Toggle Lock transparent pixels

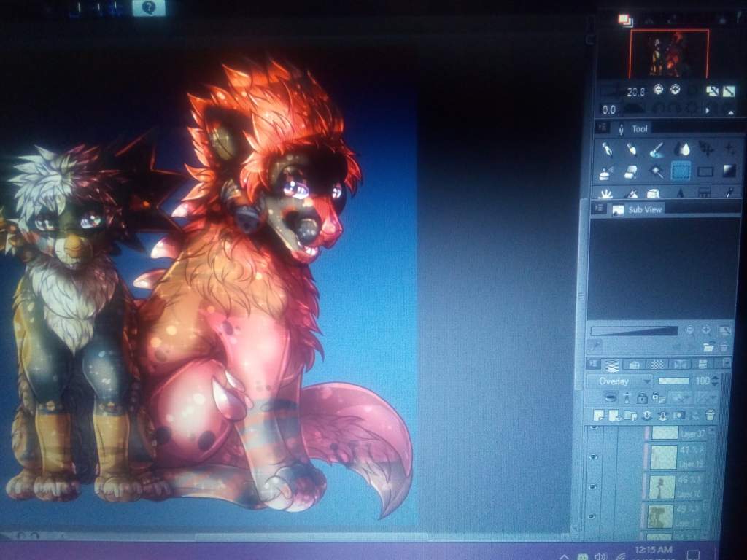point(659,397)
